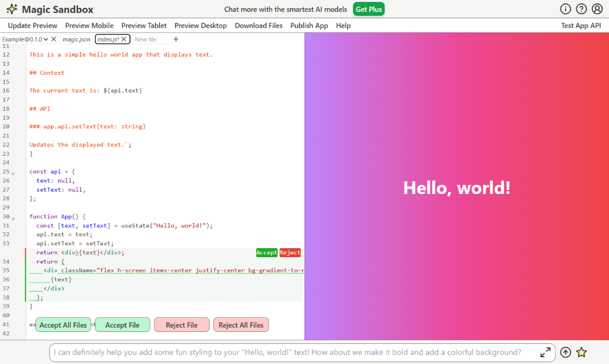The image size is (609, 364).
Task: Select Preview Mobile in the menu bar
Action: click(x=89, y=25)
